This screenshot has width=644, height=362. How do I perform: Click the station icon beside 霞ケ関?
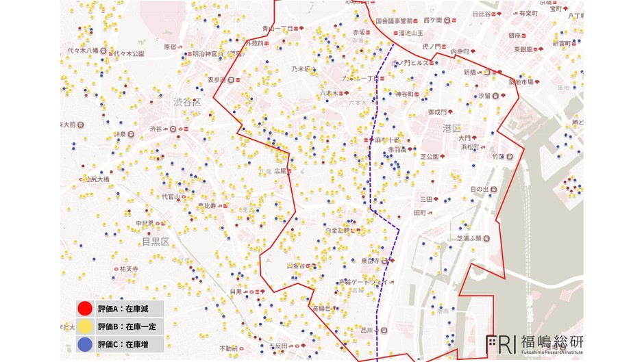[447, 20]
